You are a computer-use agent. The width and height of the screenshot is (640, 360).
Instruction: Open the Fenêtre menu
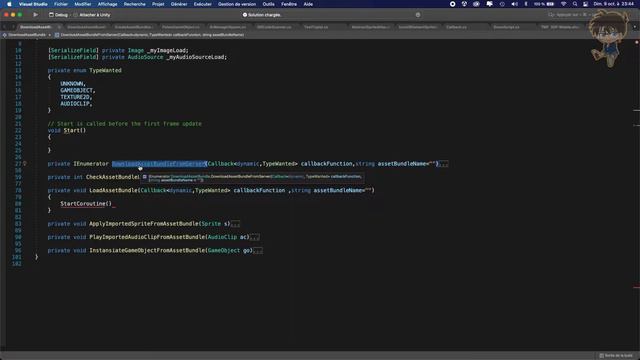[x=289, y=4]
